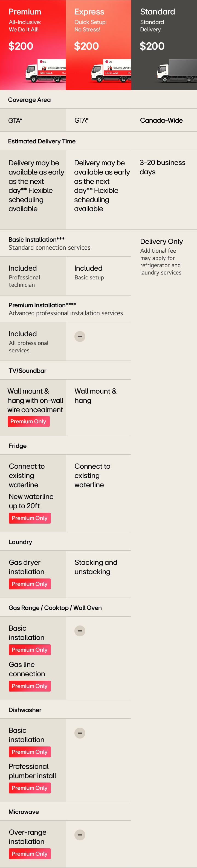Click the minus icon in Dishwasher section

pos(80,733)
